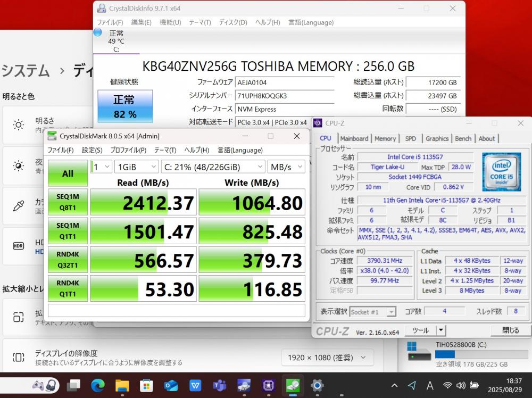The width and height of the screenshot is (532, 398).
Task: Click the C: drive usage bar
Action: tap(482, 354)
